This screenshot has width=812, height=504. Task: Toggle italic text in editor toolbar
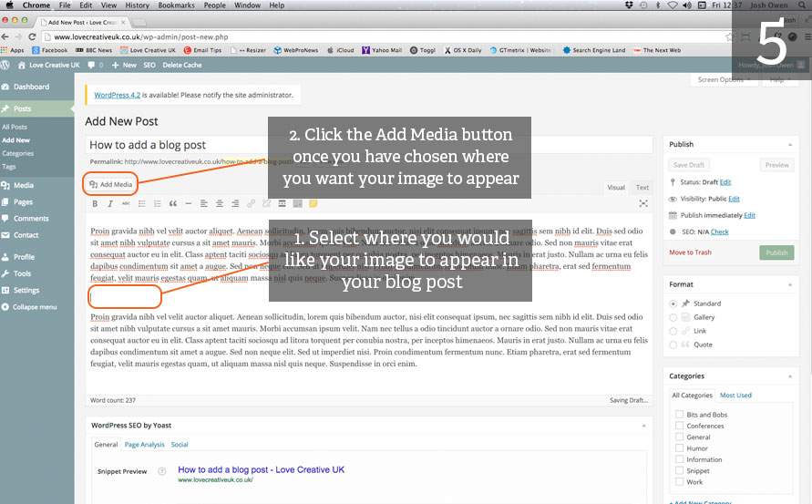coord(110,203)
